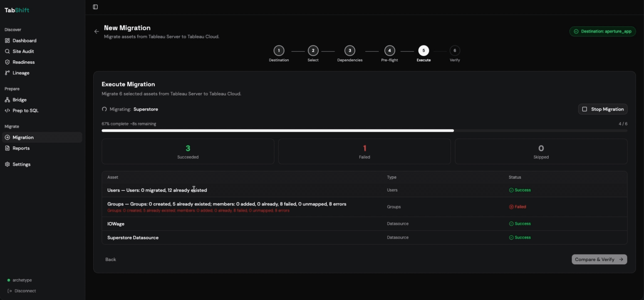This screenshot has height=300, width=644.
Task: Click the 4 / 6 progress counter
Action: point(623,124)
